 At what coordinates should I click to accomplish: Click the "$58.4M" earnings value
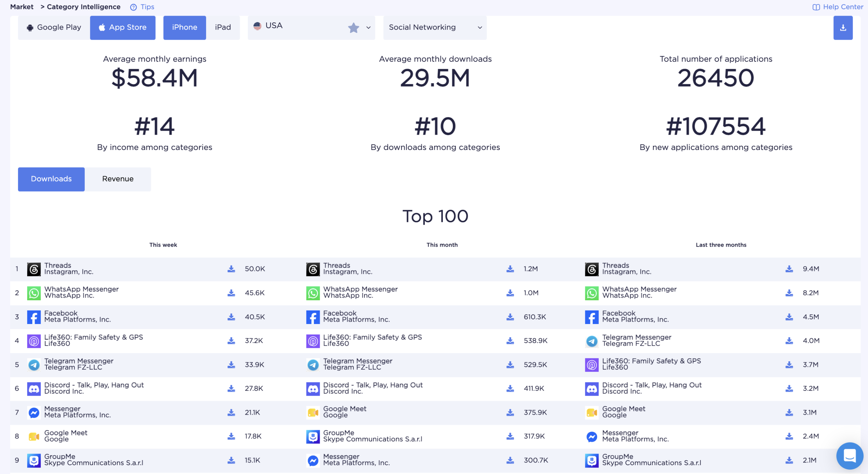pos(155,78)
